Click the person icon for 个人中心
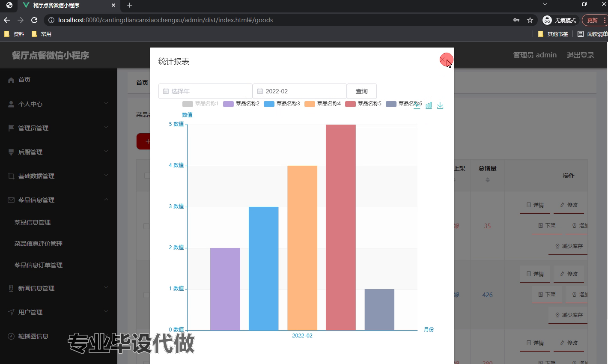Screen dimensions: 608x364 [x=11, y=104]
